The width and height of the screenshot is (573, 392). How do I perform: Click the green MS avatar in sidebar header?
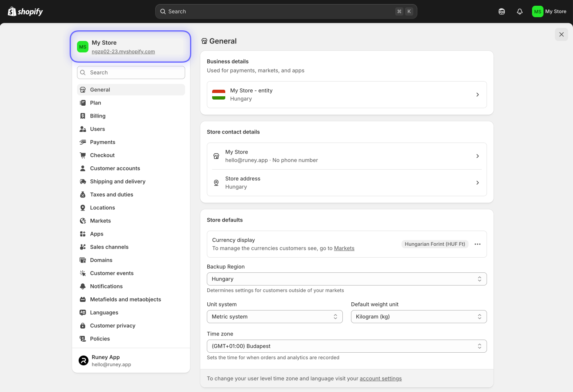pyautogui.click(x=83, y=47)
